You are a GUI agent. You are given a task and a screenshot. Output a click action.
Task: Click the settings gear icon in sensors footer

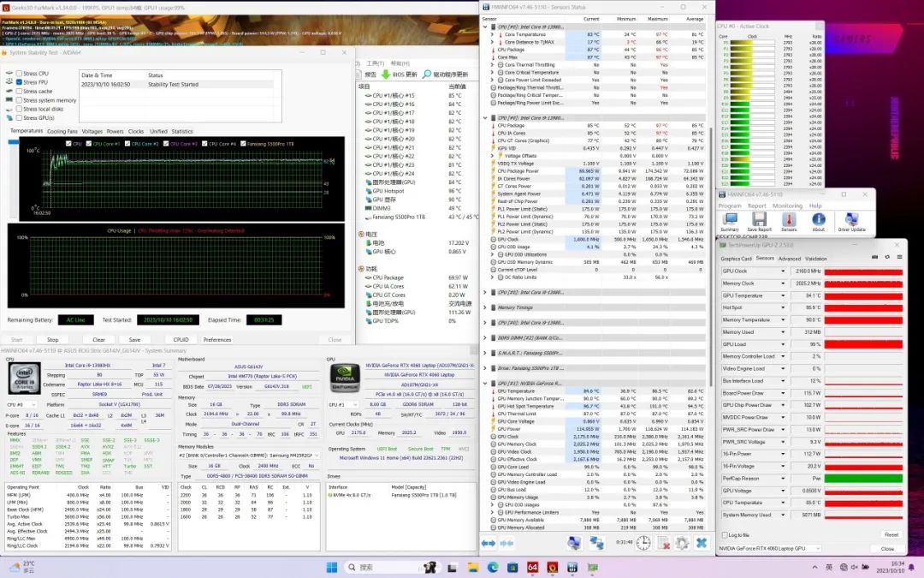(682, 543)
